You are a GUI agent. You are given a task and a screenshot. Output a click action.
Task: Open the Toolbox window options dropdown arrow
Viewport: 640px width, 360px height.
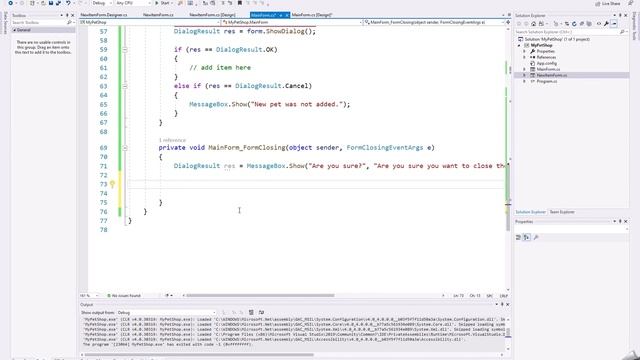click(x=62, y=16)
